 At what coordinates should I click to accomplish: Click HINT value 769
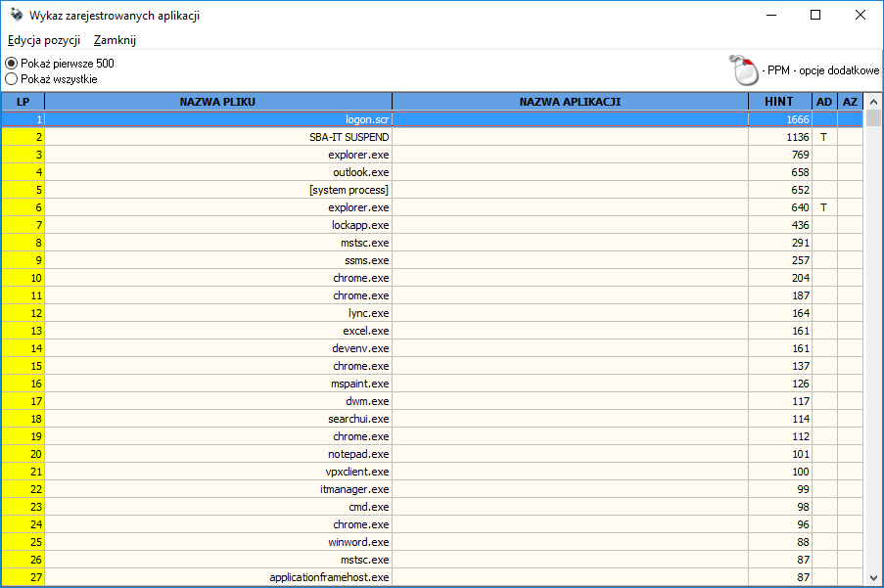800,155
